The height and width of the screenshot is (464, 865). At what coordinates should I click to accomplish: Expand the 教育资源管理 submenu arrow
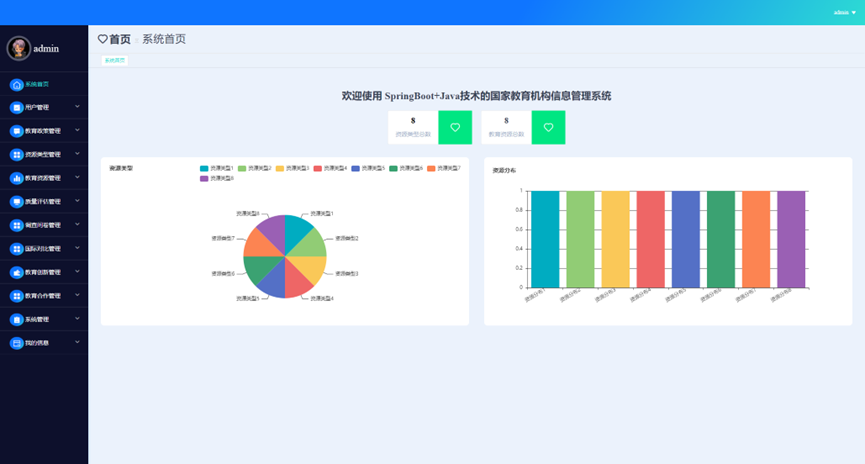(x=77, y=177)
